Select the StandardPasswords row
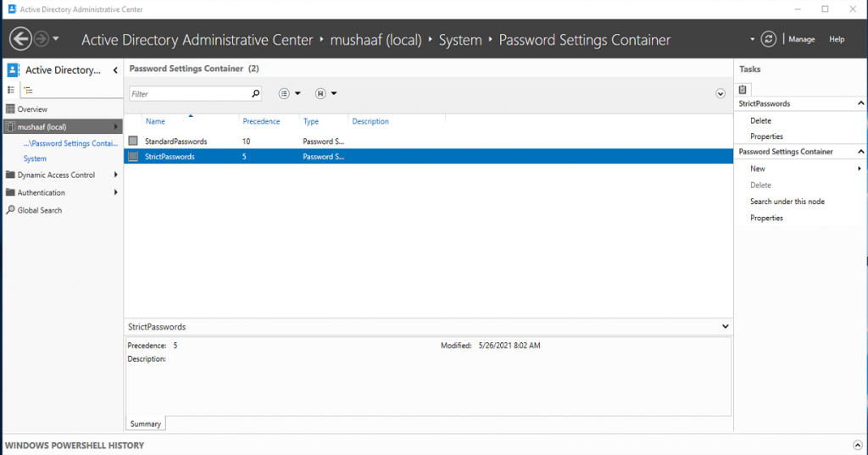The image size is (868, 455). coord(428,141)
